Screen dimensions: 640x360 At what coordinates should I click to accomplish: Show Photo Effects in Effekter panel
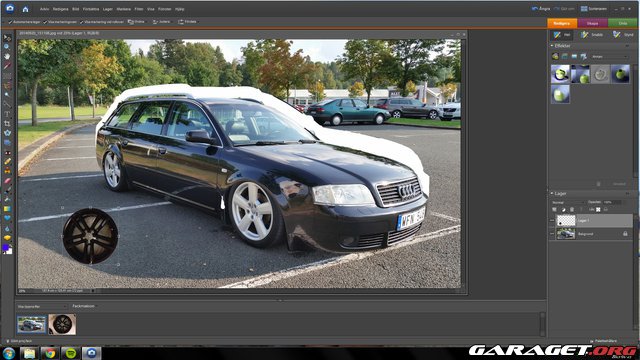click(x=574, y=56)
